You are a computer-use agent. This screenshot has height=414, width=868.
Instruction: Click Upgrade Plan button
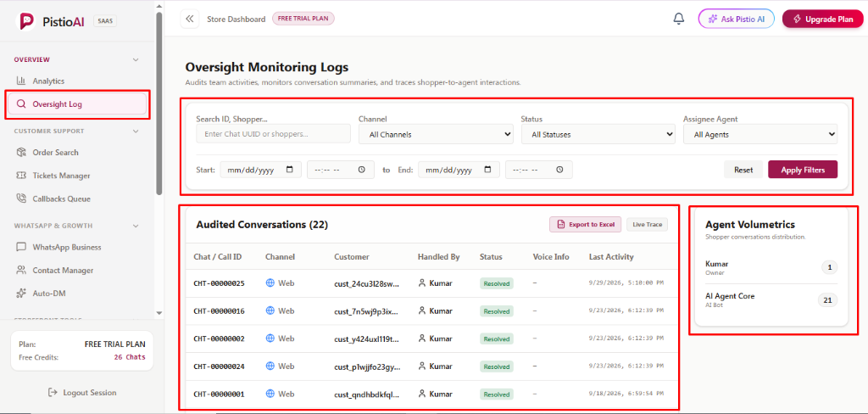coord(822,19)
